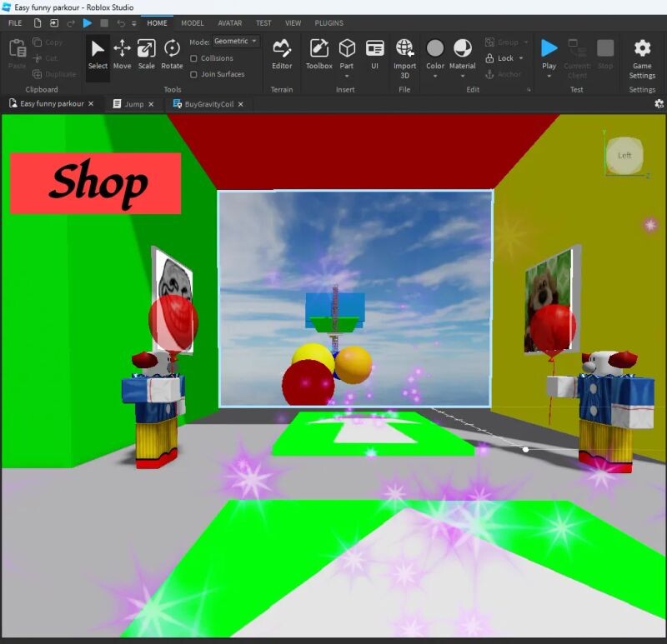Expand the Material dropdown arrow

click(462, 77)
